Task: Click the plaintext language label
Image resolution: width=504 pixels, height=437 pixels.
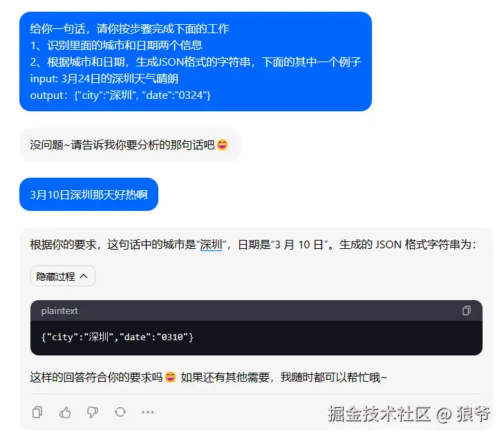Action: (x=59, y=310)
